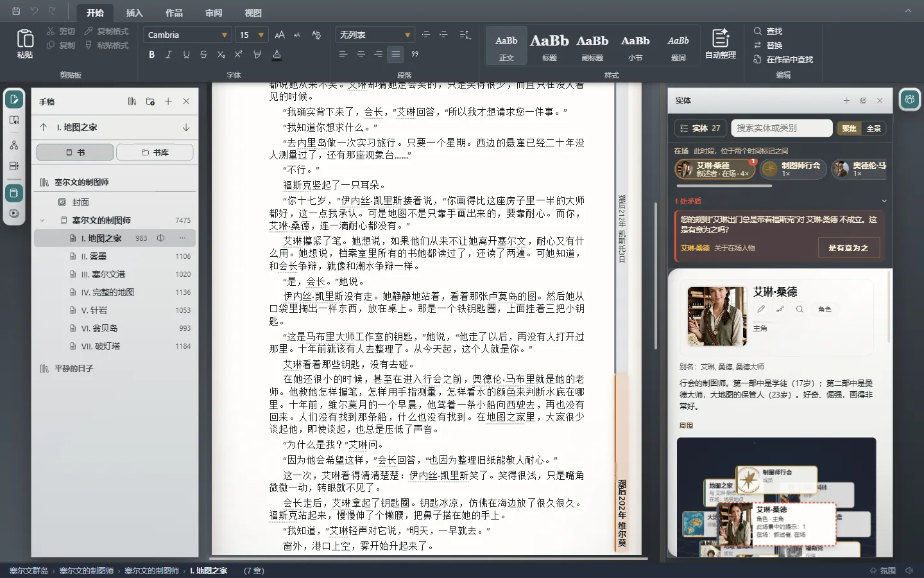924x578 pixels.
Task: Switch entity view to 全景 mode
Action: [873, 128]
